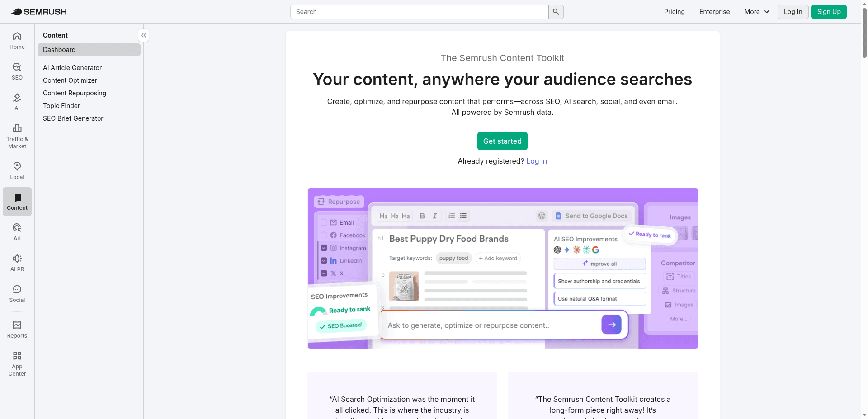This screenshot has height=419, width=868.
Task: Click into the Search field
Action: coord(420,12)
